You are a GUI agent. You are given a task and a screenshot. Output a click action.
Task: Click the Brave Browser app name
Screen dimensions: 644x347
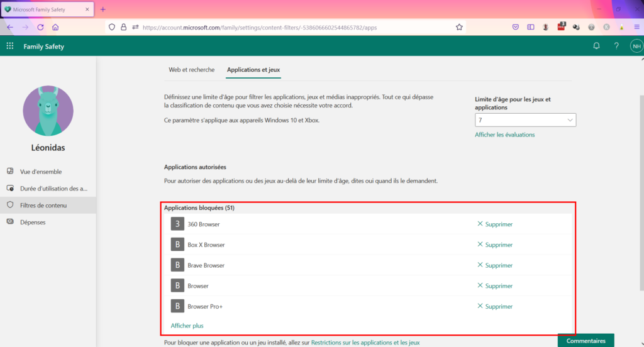[x=206, y=265]
